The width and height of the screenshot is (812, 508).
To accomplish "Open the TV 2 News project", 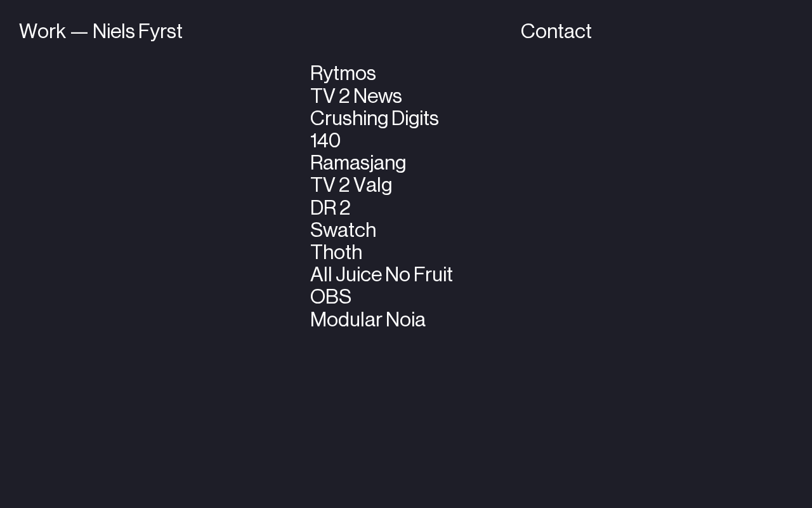I will [356, 96].
